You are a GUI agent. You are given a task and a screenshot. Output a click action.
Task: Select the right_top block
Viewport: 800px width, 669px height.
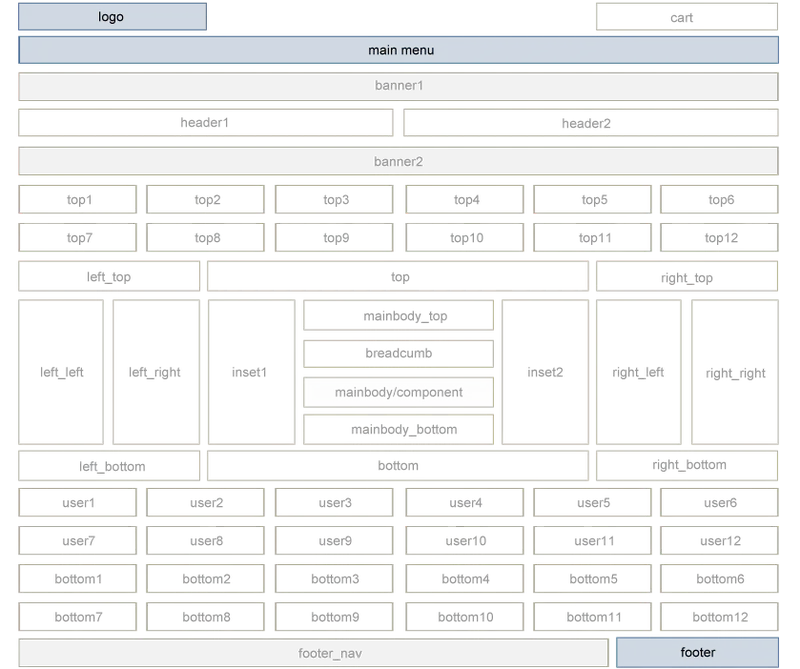pos(687,276)
